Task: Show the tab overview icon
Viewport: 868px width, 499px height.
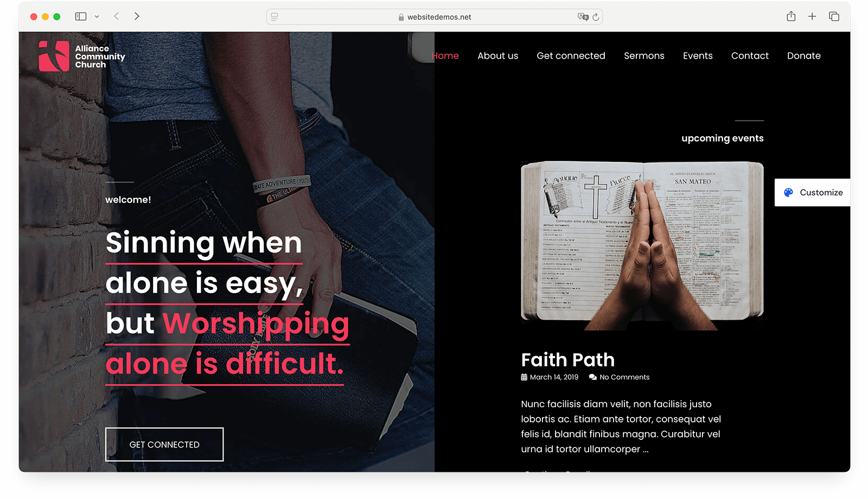Action: [x=834, y=16]
